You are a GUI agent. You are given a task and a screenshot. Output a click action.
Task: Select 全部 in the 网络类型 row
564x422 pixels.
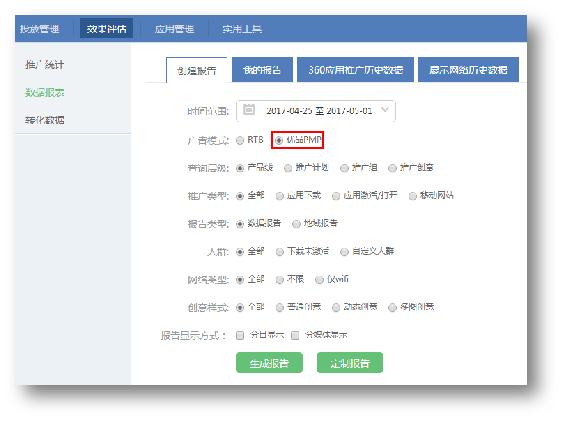click(240, 280)
